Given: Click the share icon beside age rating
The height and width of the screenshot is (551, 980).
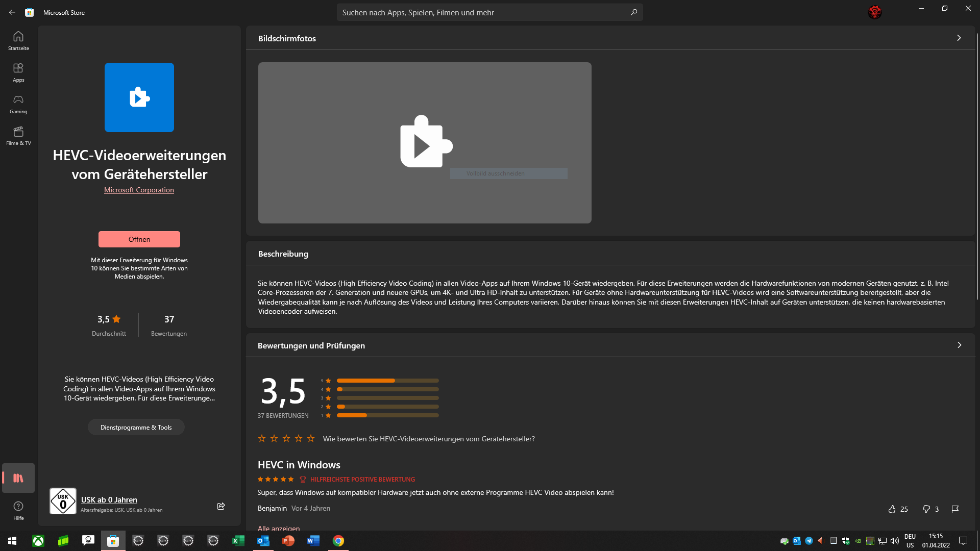Looking at the screenshot, I should [x=221, y=506].
